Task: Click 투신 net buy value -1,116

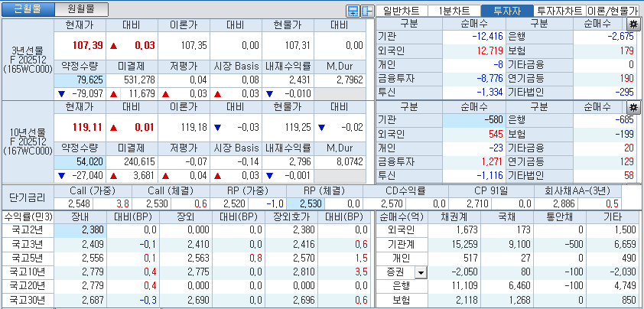Action: click(x=490, y=175)
